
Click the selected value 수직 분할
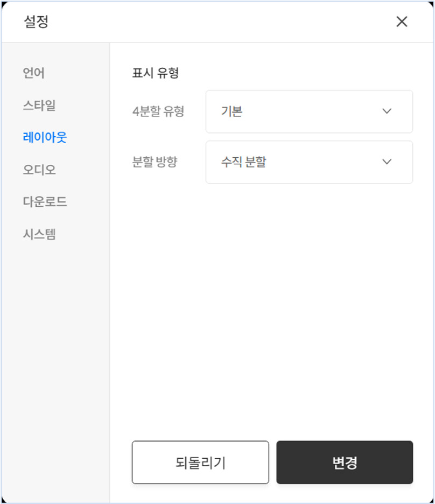(x=243, y=162)
